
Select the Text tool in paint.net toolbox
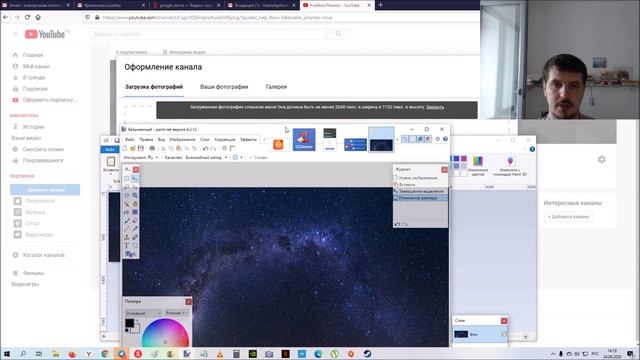pos(127,245)
